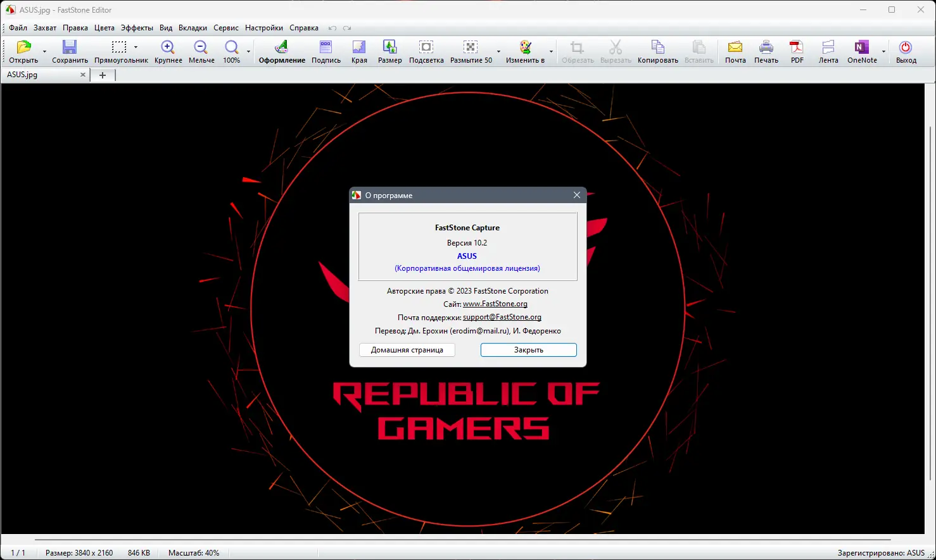Toggle the Лента ribbon icon

[x=828, y=47]
